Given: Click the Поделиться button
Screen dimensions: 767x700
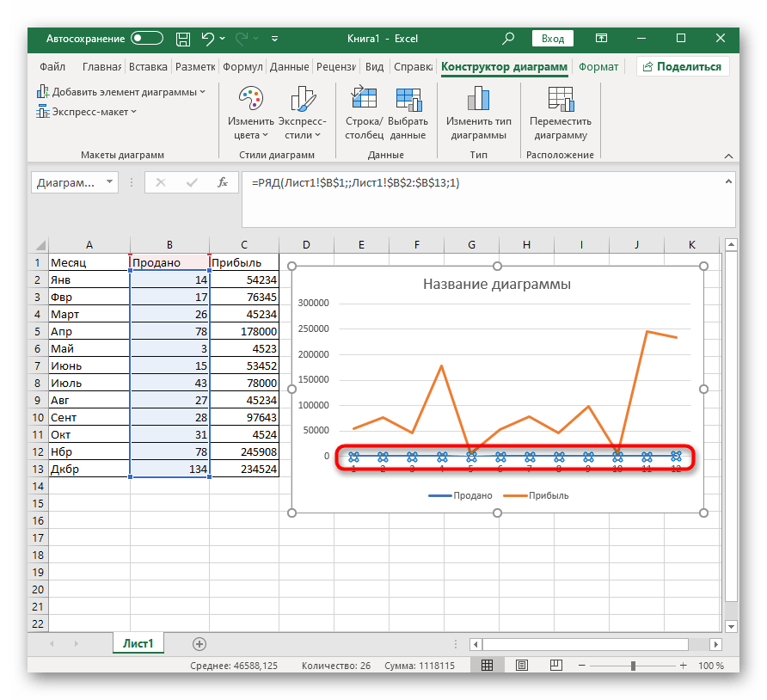Looking at the screenshot, I should [x=683, y=67].
